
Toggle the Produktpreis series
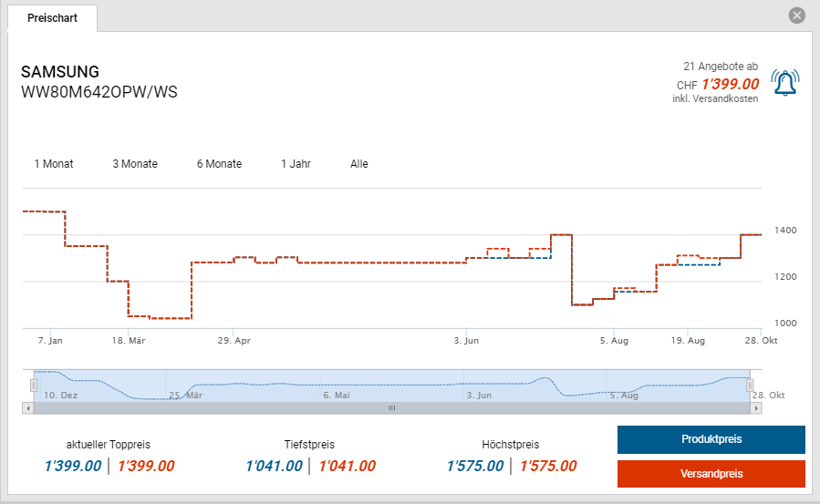[711, 439]
